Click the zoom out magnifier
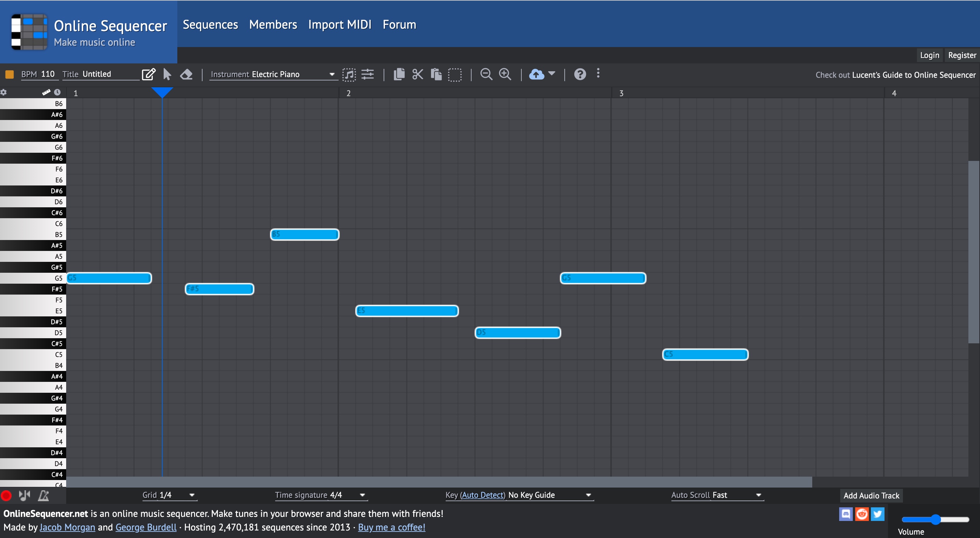Screen dimensions: 980x538 point(486,74)
